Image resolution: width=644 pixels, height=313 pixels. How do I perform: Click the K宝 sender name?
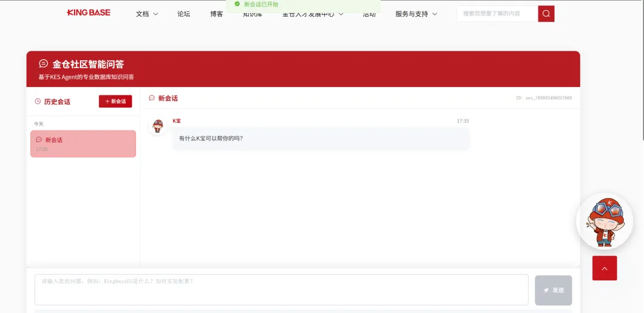click(177, 121)
